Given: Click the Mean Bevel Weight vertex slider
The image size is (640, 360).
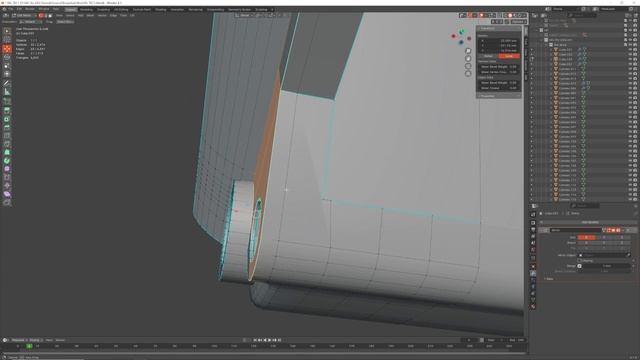Looking at the screenshot, I should [499, 67].
